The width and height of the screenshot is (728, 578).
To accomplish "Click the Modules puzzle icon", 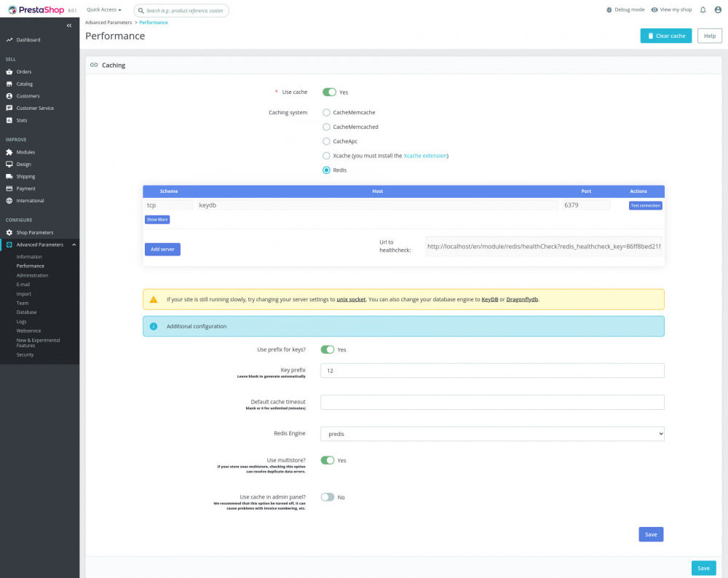I will pyautogui.click(x=9, y=152).
